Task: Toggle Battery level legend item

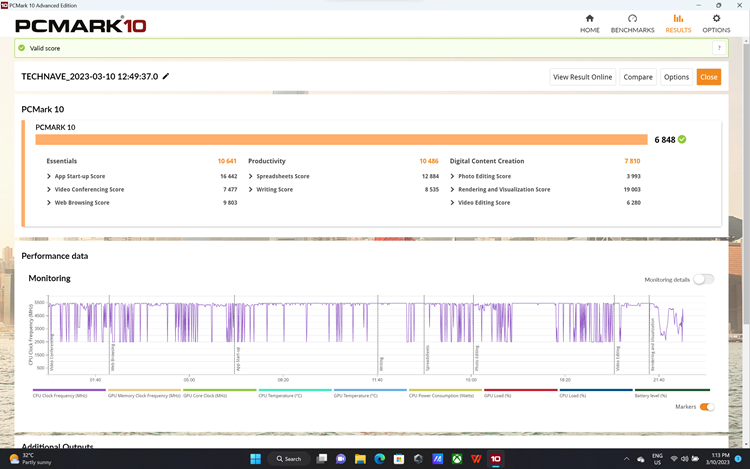Action: coord(672,393)
